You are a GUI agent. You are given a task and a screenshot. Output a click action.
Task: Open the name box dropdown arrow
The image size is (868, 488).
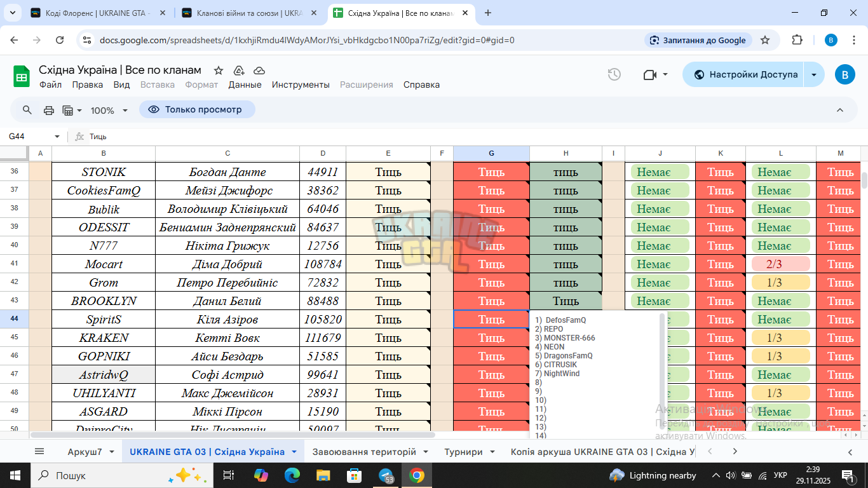pos(57,137)
